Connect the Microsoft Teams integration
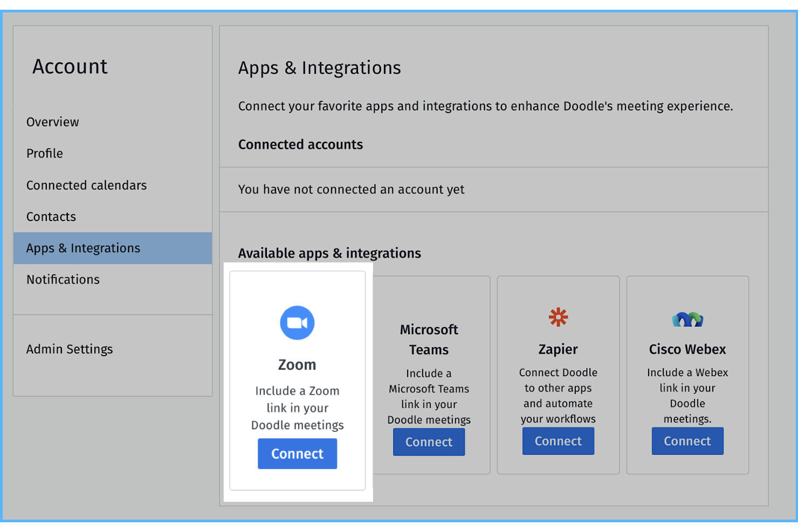Screen dimensions: 798x532 [x=429, y=442]
